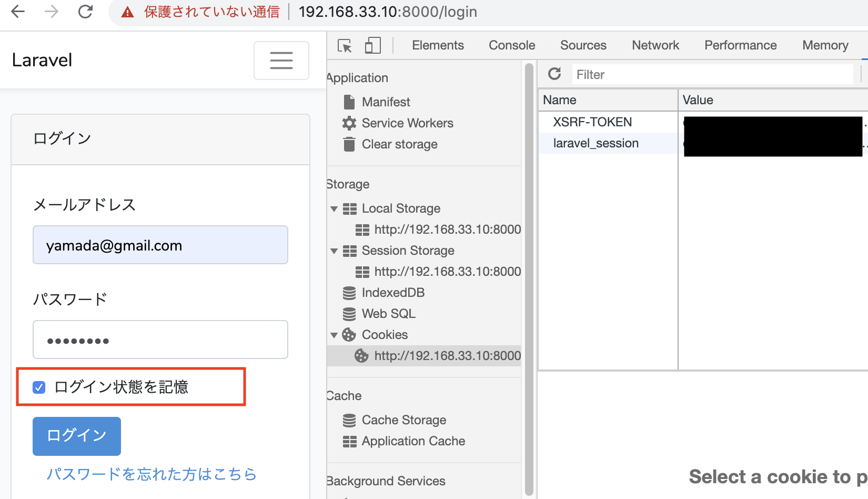Open the パスワードを忘れた方はこちら link
Screen dimensions: 868x499
[x=151, y=474]
